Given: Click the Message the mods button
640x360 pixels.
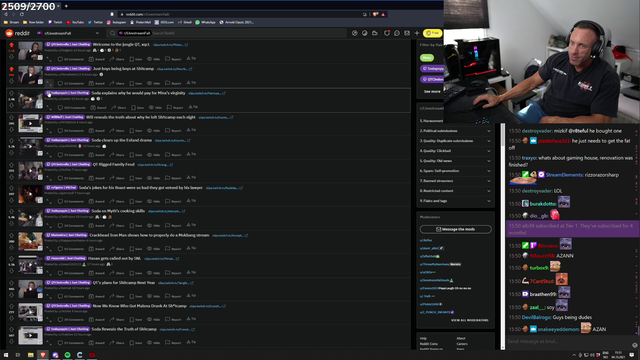Looking at the screenshot, I should (x=456, y=229).
